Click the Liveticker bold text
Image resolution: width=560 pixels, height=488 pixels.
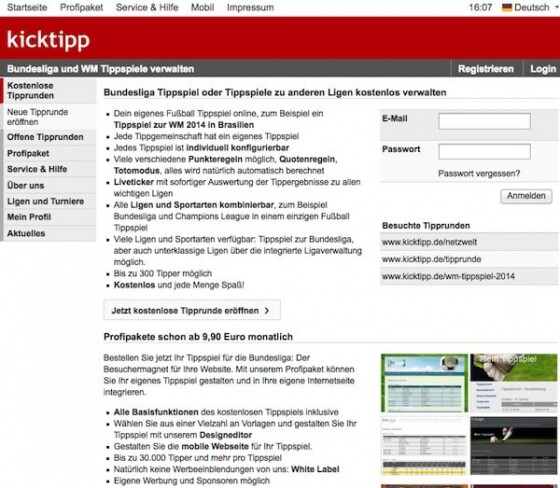click(134, 182)
